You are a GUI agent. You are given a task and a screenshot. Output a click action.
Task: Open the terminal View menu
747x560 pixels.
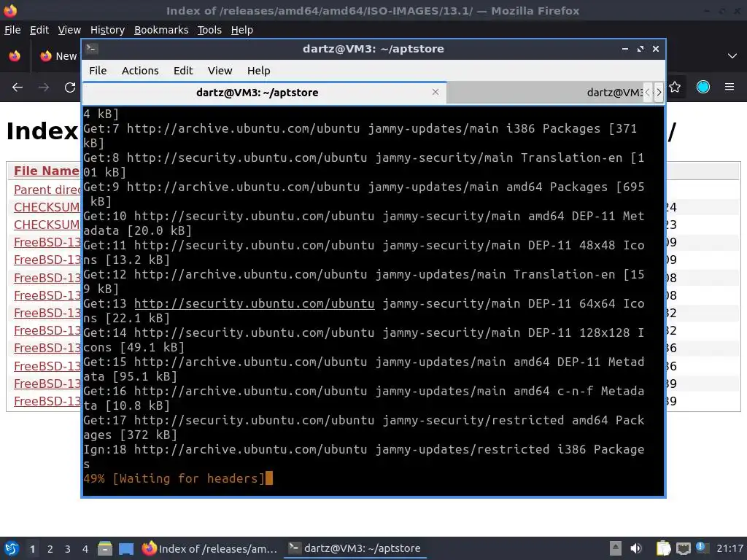[x=220, y=71]
